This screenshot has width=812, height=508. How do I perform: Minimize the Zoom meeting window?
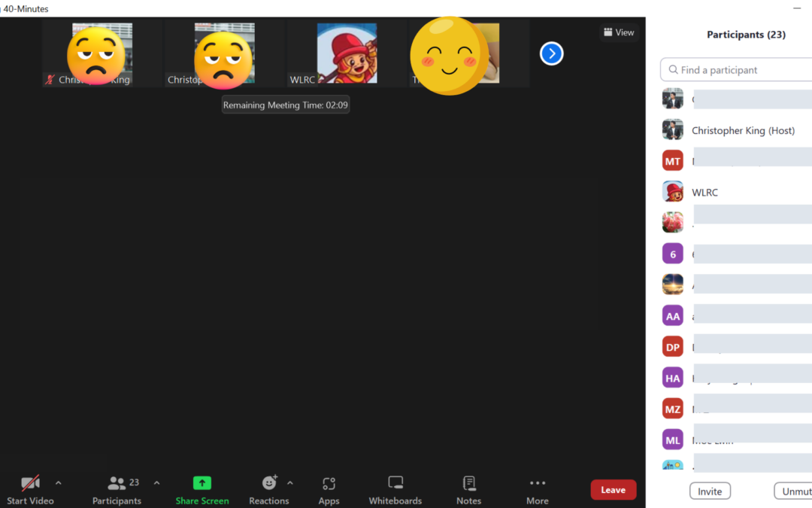pyautogui.click(x=796, y=8)
